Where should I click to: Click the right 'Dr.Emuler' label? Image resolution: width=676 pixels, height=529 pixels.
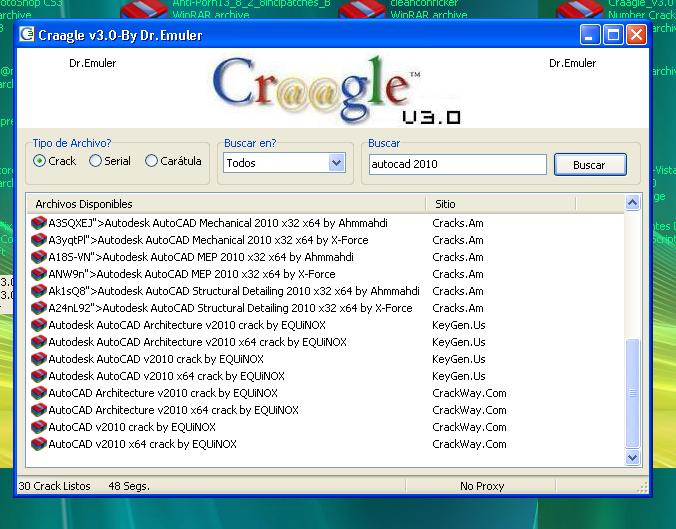coord(573,63)
